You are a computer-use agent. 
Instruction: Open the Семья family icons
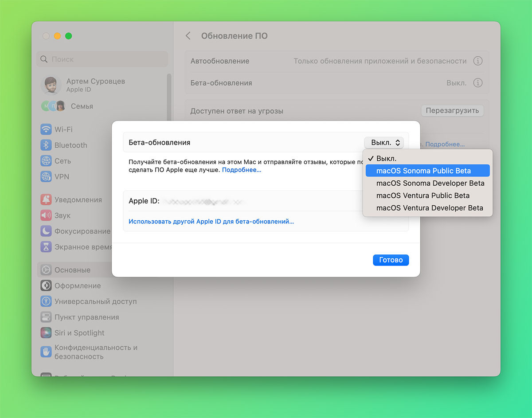[x=53, y=106]
